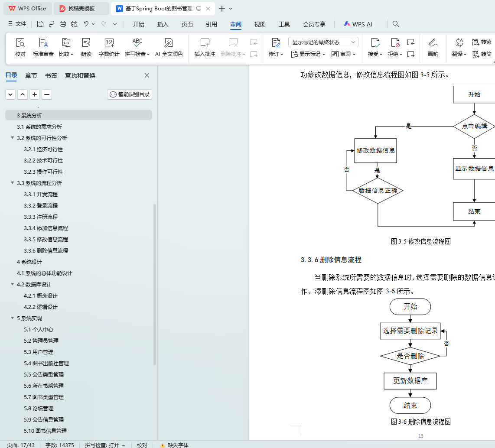This screenshot has height=448, width=495.
Task: Click the 智能识别目录 button
Action: pyautogui.click(x=130, y=94)
